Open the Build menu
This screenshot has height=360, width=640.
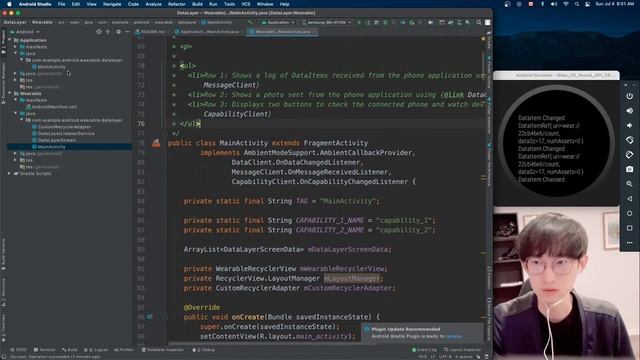click(x=198, y=4)
